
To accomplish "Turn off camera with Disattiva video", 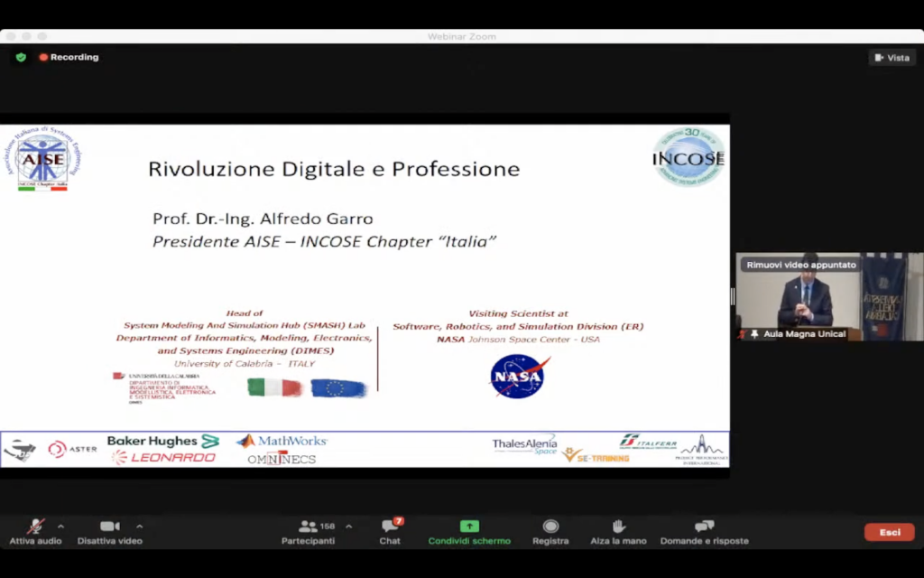I will point(109,532).
